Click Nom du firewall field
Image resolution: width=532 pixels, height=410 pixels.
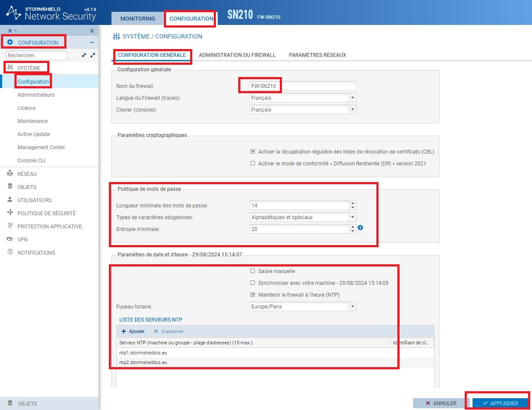point(303,86)
